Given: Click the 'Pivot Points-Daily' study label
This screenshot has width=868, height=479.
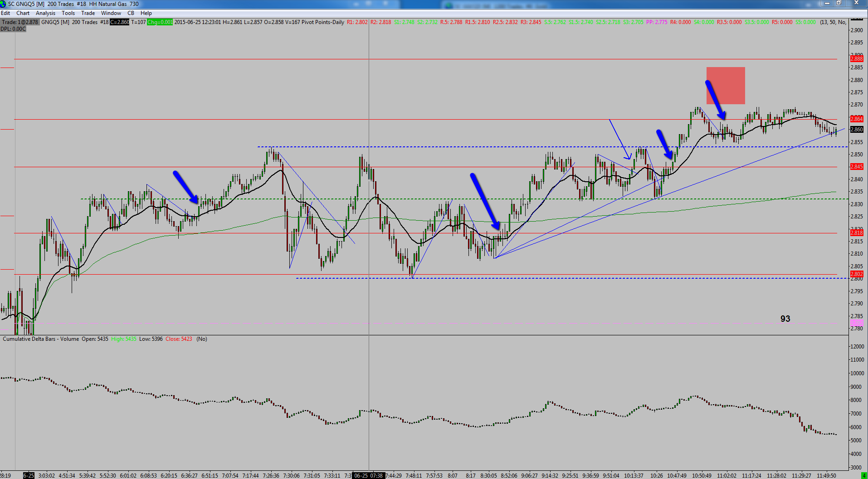Looking at the screenshot, I should tap(322, 22).
